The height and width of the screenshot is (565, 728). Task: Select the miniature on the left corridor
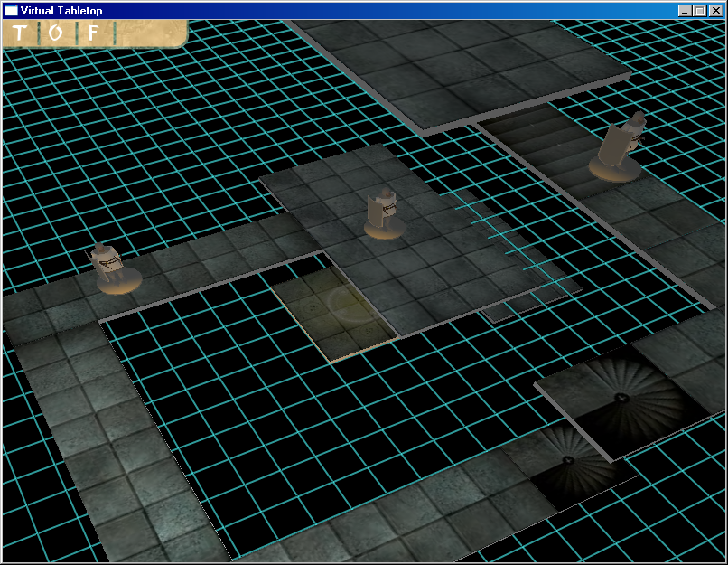point(116,268)
